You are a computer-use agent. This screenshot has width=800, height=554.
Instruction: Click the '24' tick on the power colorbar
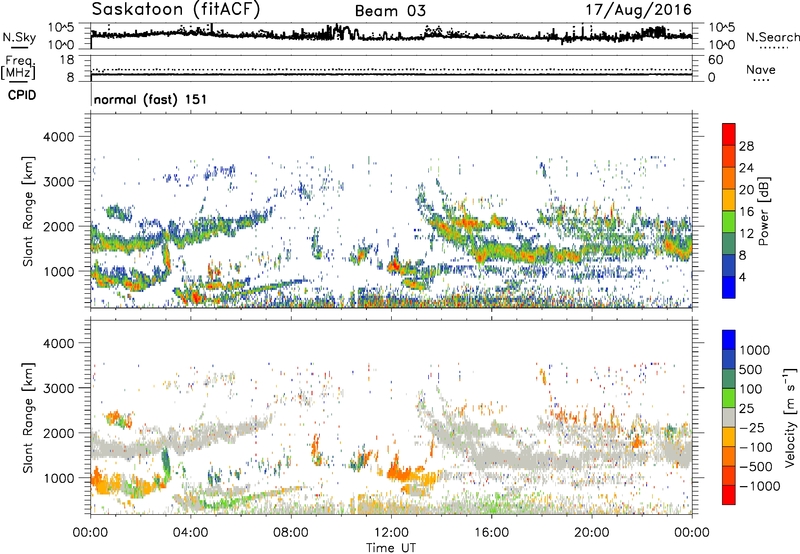coord(746,168)
